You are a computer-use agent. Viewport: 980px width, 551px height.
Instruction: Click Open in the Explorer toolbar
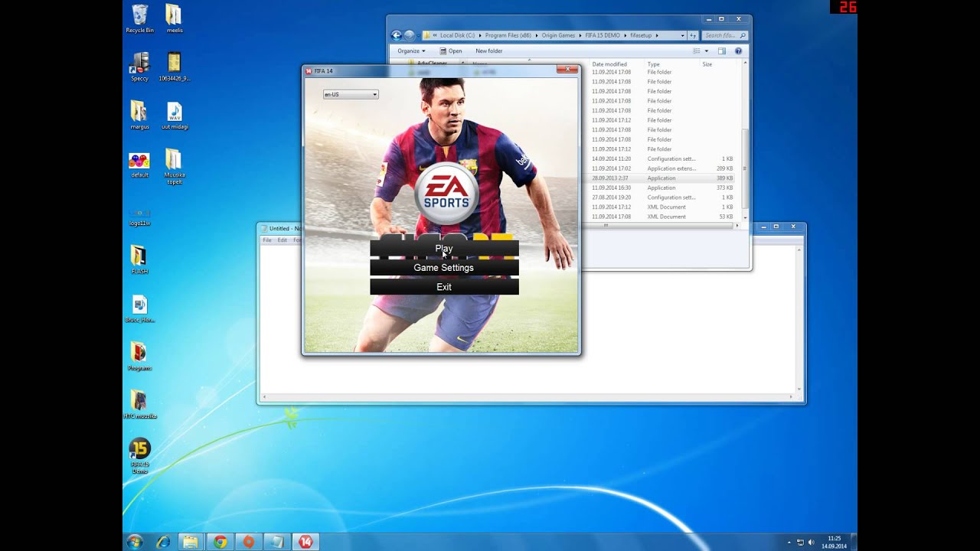[x=451, y=51]
